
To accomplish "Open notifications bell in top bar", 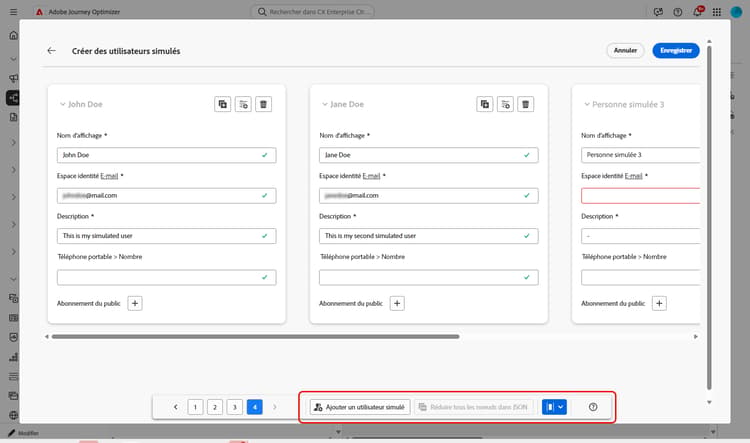I will pyautogui.click(x=697, y=12).
